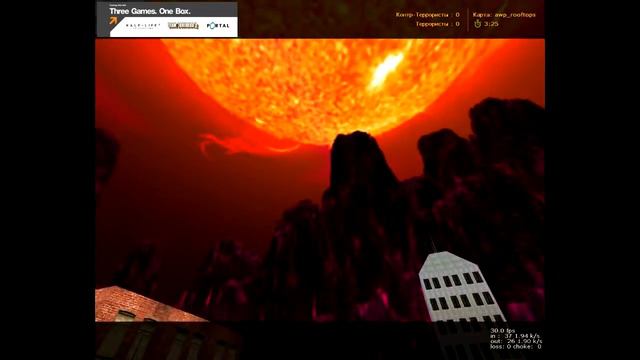Click the "loss: 0 choke: 0" readout
Image resolution: width=640 pixels, height=360 pixels.
pos(516,347)
